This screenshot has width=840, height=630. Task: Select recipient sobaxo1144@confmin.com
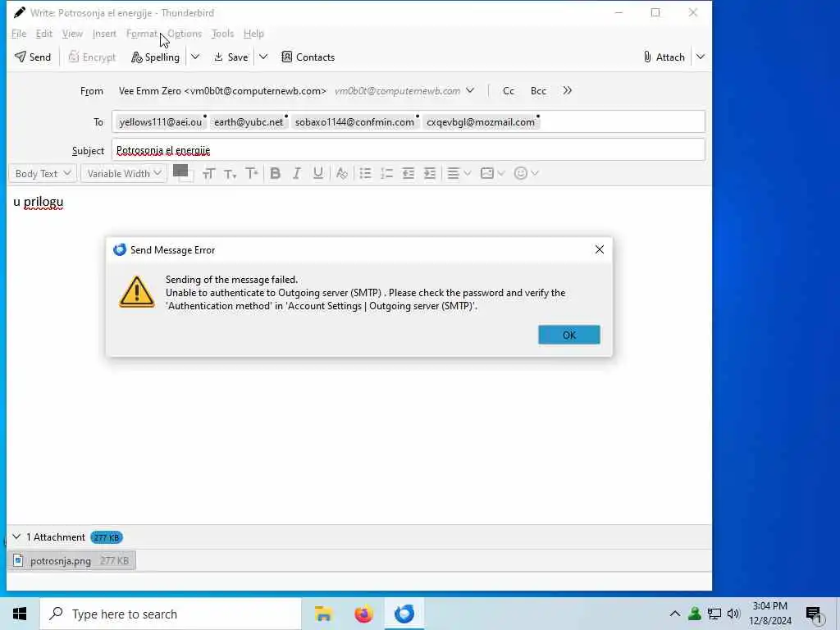tap(354, 122)
